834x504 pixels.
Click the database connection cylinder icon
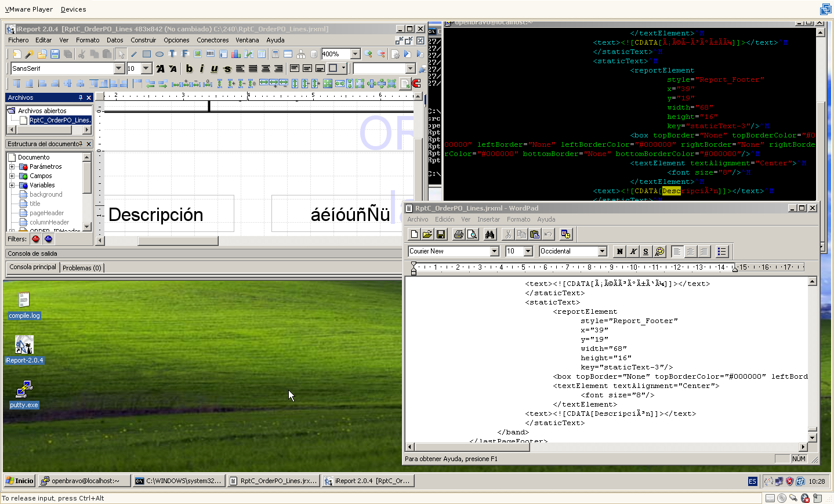(x=314, y=54)
